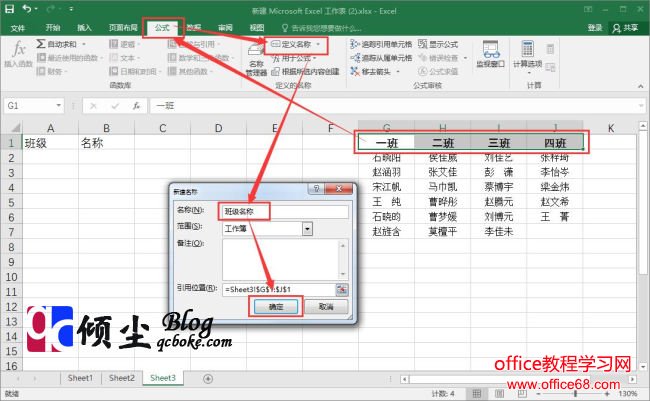This screenshot has width=650, height=401.
Task: Click the 引用位置 collapse-dialog range selector icon
Action: coord(342,289)
